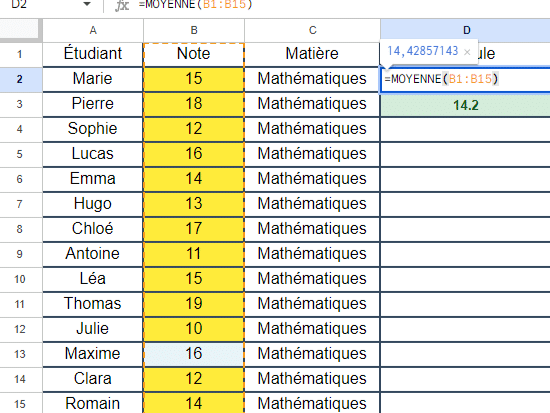Select Mathématiques cell in Thomas's row
Image resolution: width=550 pixels, height=413 pixels.
(x=312, y=304)
